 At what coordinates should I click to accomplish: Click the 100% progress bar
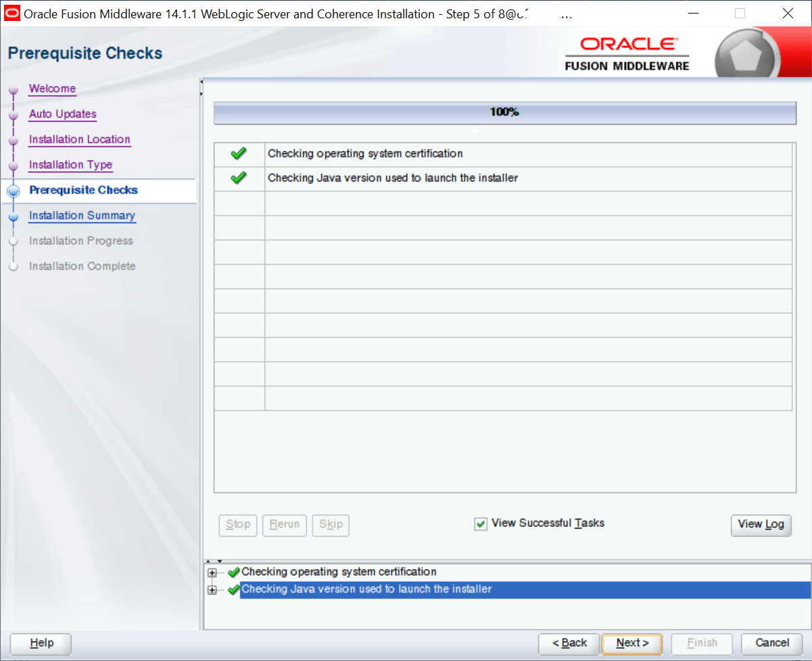tap(504, 112)
